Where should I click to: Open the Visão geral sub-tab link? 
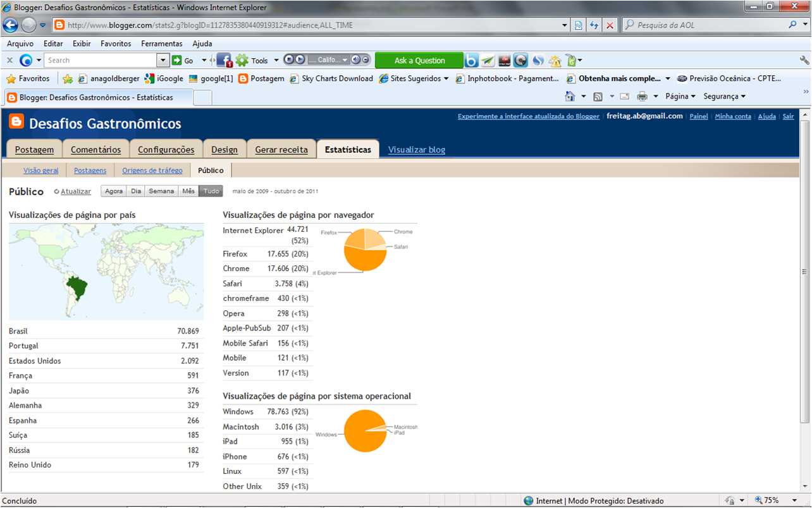[41, 171]
